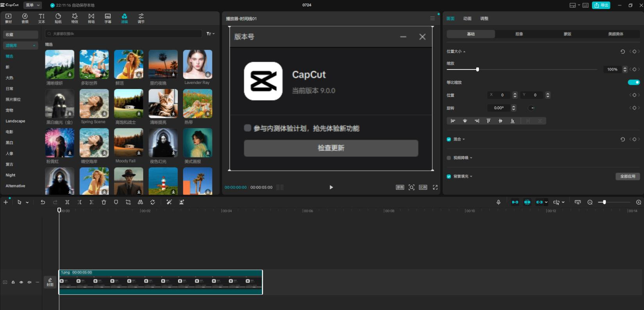This screenshot has height=310, width=644.
Task: Toggle the track lock icon
Action: coord(13,282)
